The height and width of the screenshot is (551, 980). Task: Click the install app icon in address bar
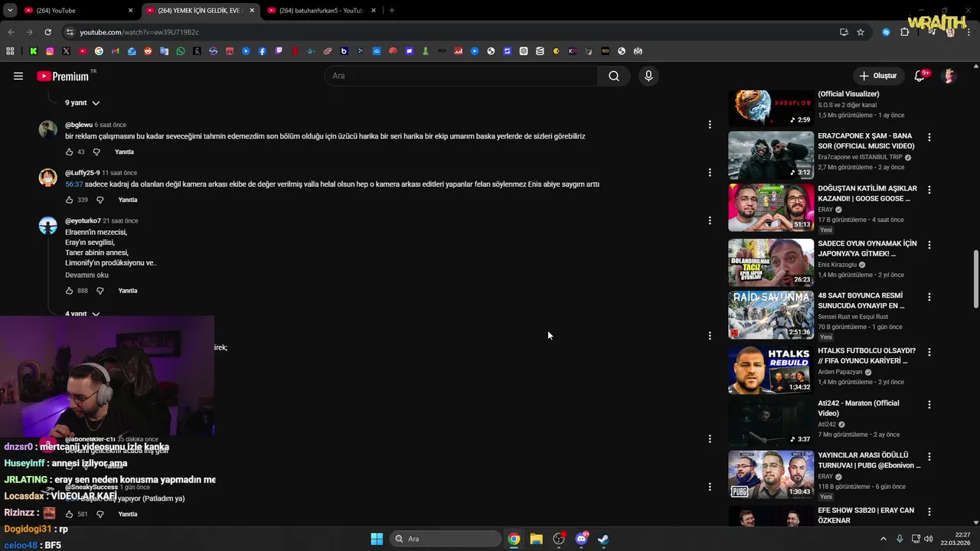pyautogui.click(x=844, y=32)
